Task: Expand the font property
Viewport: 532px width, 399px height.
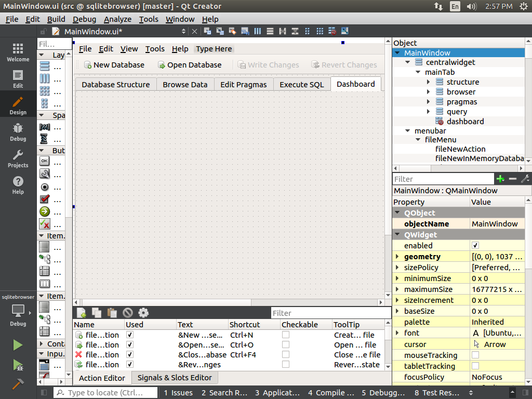Action: pos(397,333)
